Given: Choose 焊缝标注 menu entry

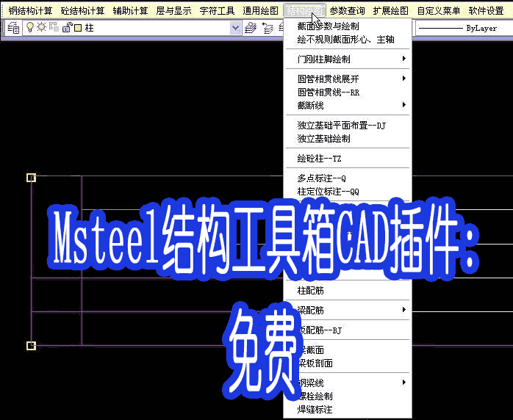Looking at the screenshot, I should (348, 410).
